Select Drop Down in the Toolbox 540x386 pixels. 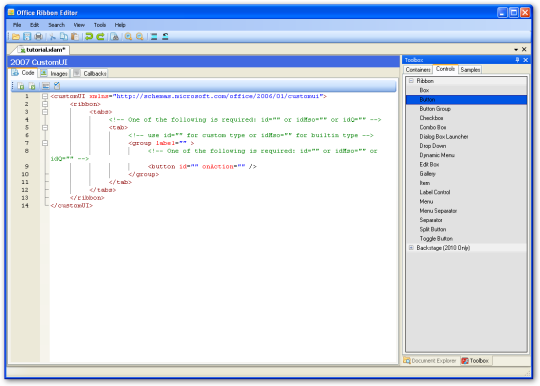pyautogui.click(x=466, y=146)
